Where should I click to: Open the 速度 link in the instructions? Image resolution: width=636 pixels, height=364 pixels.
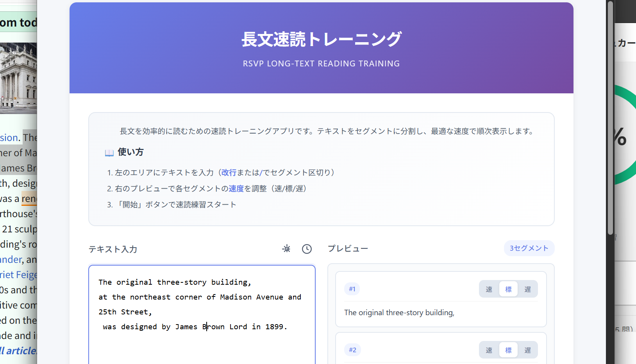click(x=236, y=188)
